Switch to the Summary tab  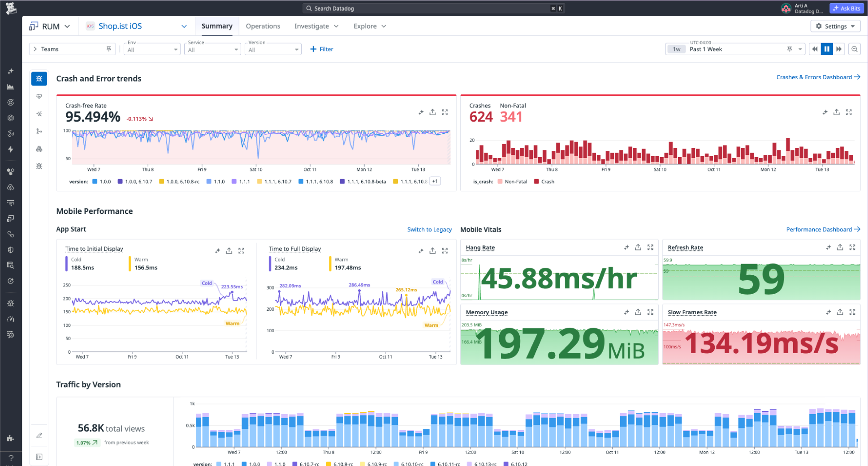click(217, 26)
